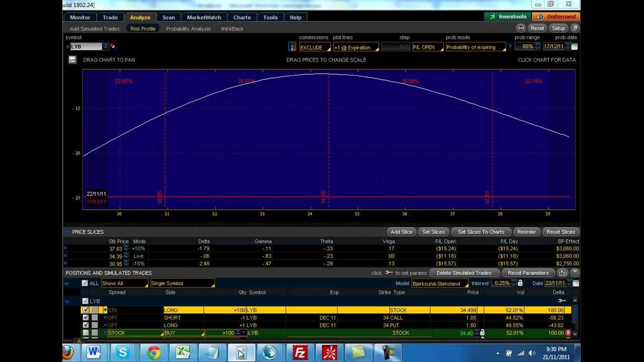Click the color grid icon beside commissions
Image resolution: width=644 pixels, height=362 pixels.
click(x=292, y=47)
